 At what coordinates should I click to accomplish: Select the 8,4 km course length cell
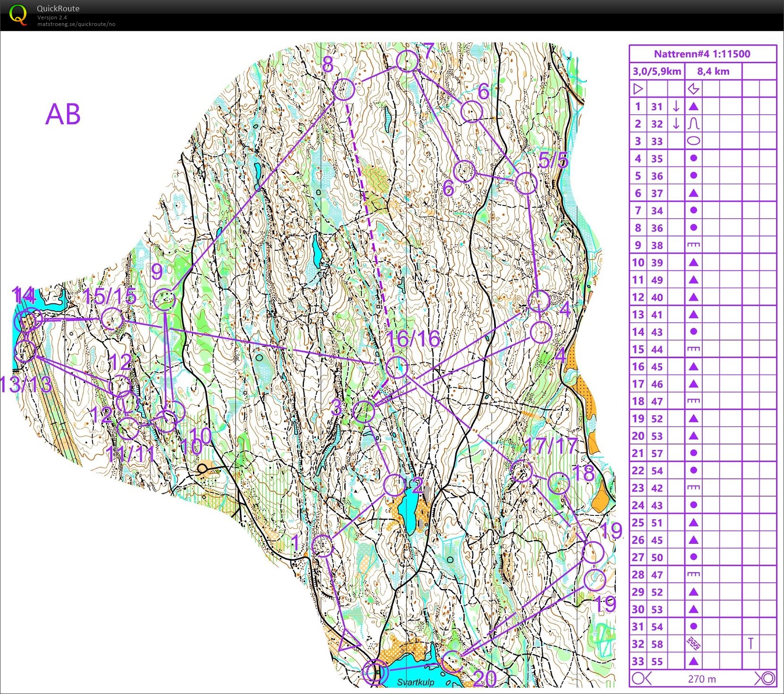[713, 71]
